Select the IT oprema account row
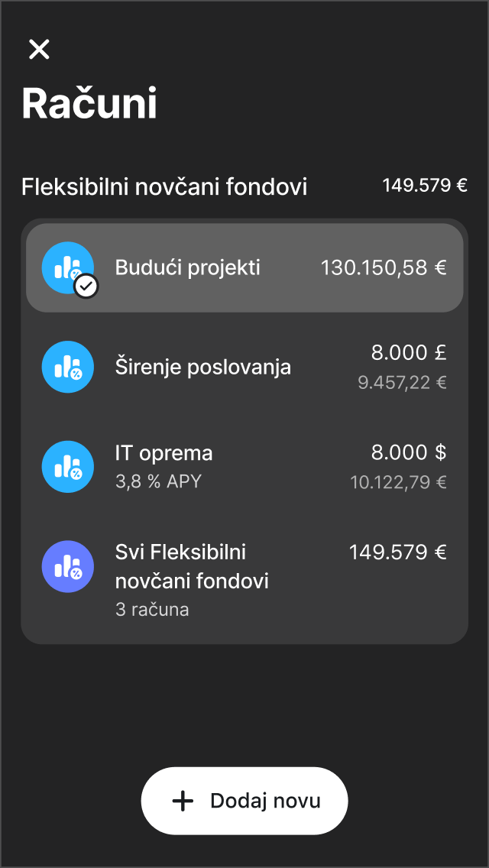Image resolution: width=489 pixels, height=868 pixels. [x=244, y=466]
